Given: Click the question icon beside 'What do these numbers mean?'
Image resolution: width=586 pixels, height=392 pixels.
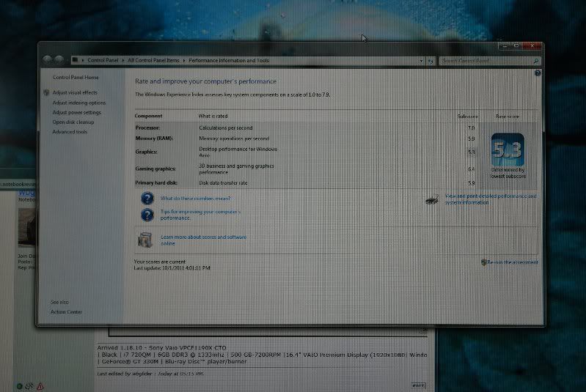Looking at the screenshot, I should (x=147, y=199).
